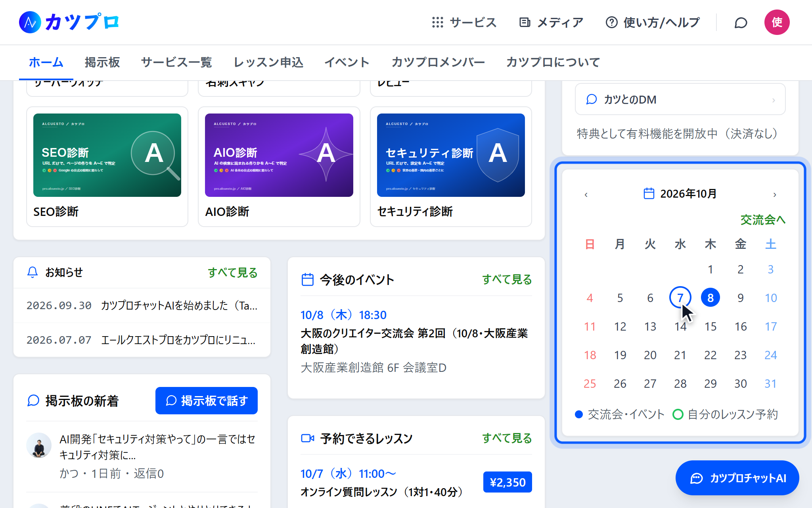Viewport: 812px width, 508px height.
Task: Switch to the ホーム tab
Action: [46, 62]
